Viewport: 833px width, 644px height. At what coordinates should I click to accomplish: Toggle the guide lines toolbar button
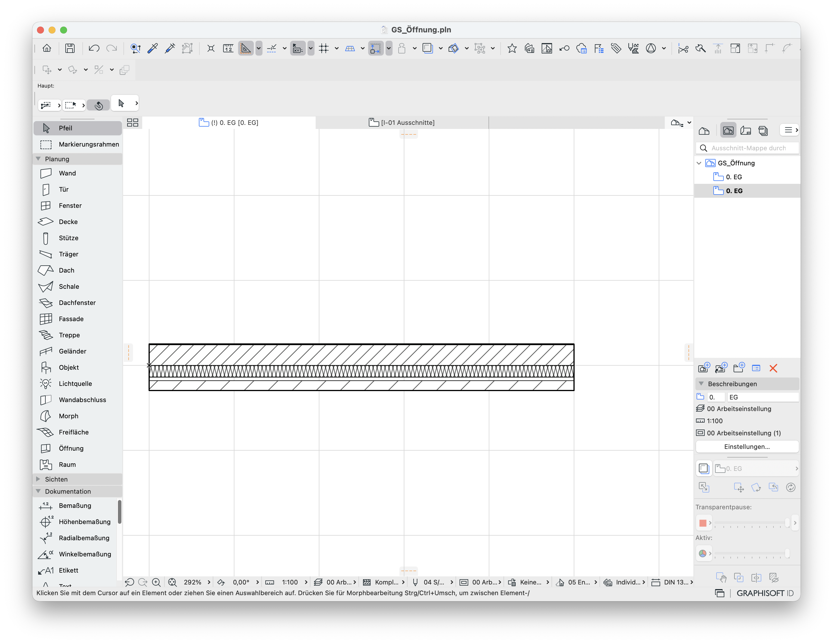(246, 49)
